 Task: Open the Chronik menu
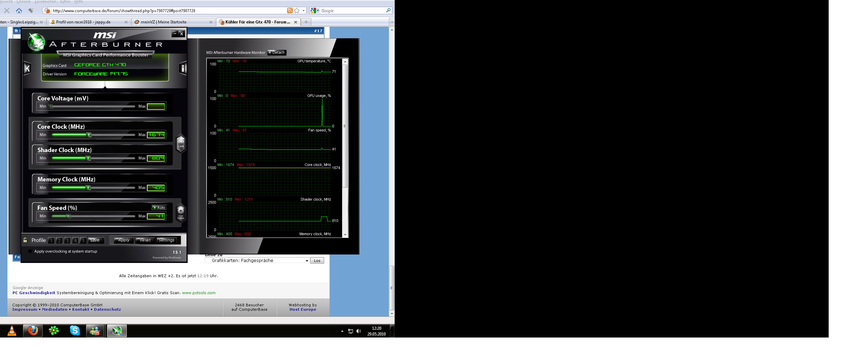click(x=24, y=2)
